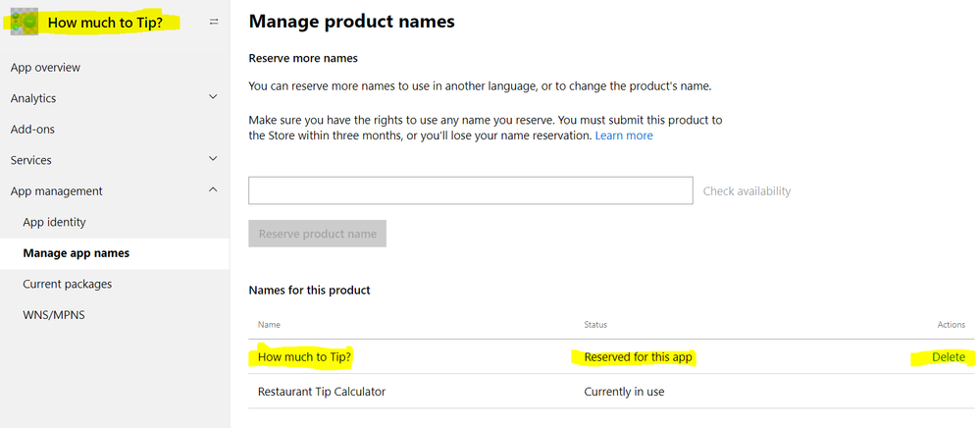Expand the Analytics section chevron
980x428 pixels.
coord(214,98)
